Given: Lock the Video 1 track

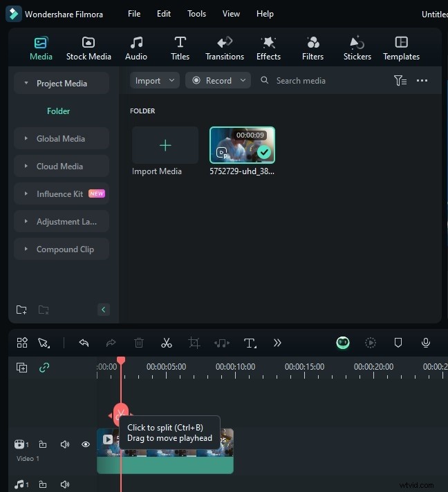Looking at the screenshot, I should pos(43,444).
